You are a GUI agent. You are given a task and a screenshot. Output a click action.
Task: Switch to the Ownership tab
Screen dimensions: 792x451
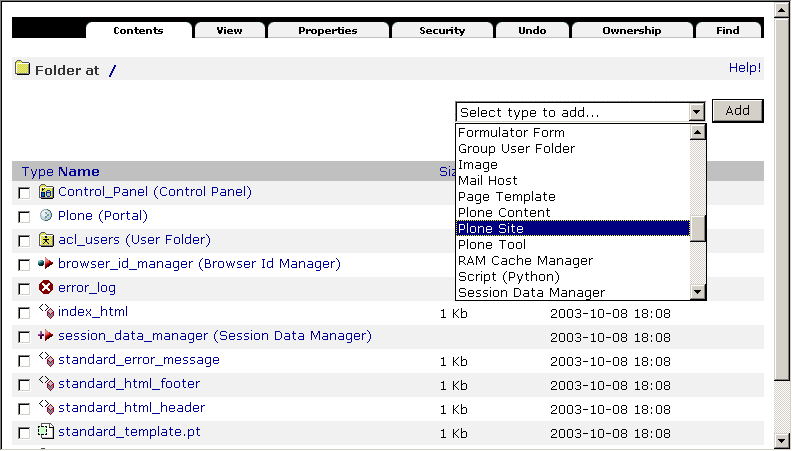632,30
